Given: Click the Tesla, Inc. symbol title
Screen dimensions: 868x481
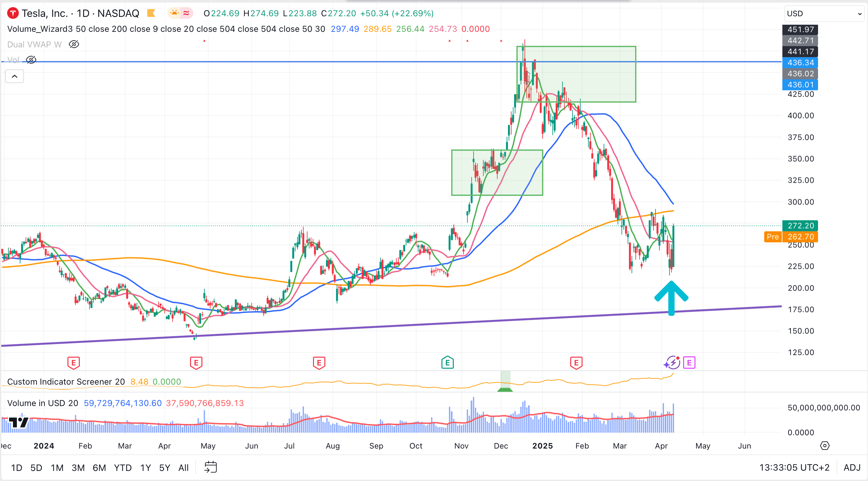Looking at the screenshot, I should click(45, 14).
